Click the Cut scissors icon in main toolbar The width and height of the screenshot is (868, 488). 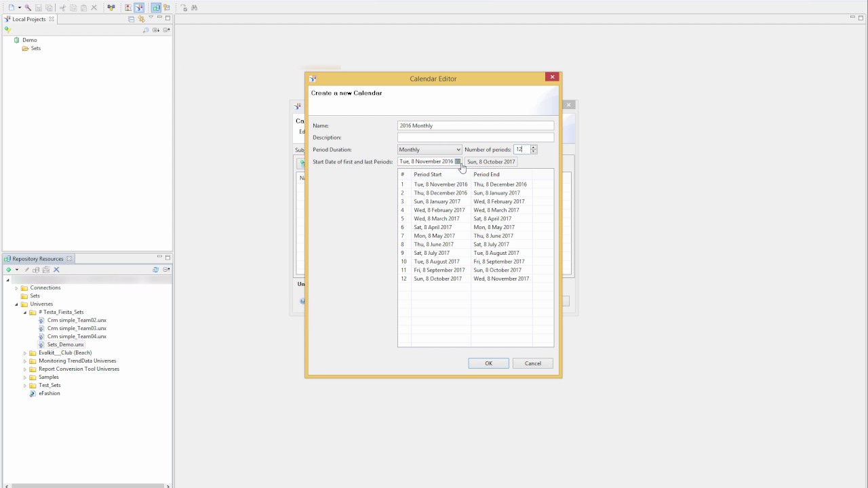[62, 7]
